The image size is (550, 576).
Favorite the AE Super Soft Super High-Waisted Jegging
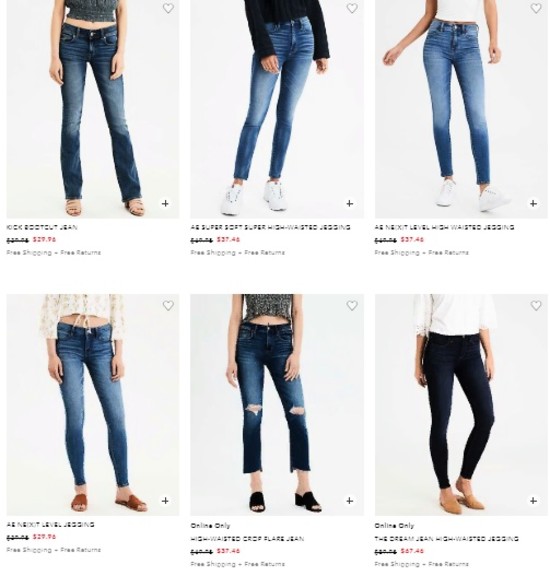pyautogui.click(x=352, y=8)
